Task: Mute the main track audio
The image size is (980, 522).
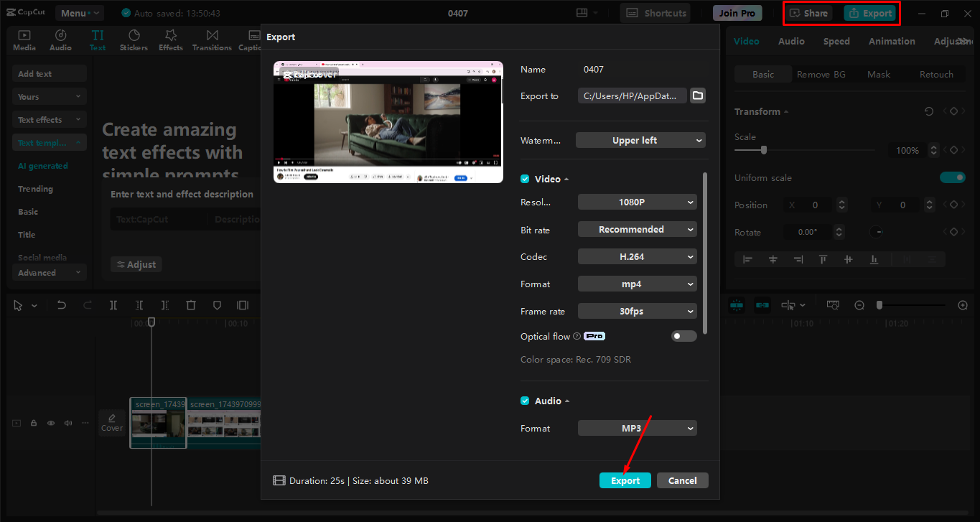Action: (68, 423)
